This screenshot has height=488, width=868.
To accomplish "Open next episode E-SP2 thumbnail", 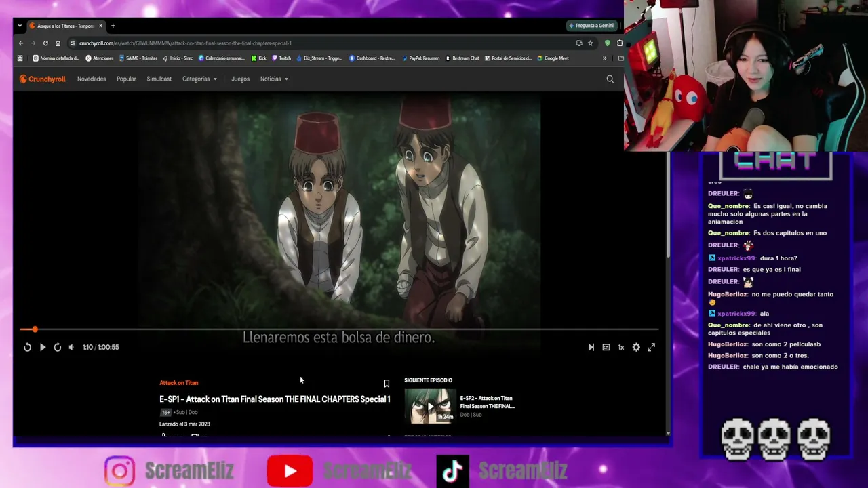I will 430,406.
